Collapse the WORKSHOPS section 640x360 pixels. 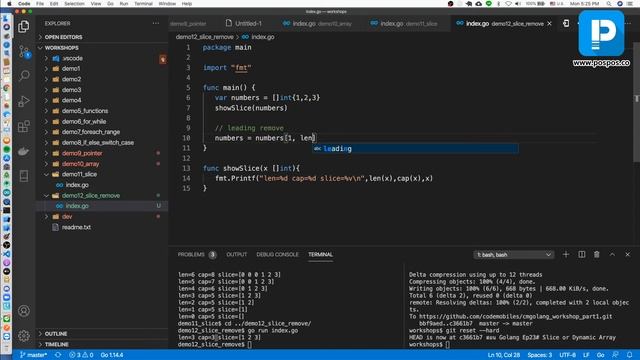coord(61,48)
